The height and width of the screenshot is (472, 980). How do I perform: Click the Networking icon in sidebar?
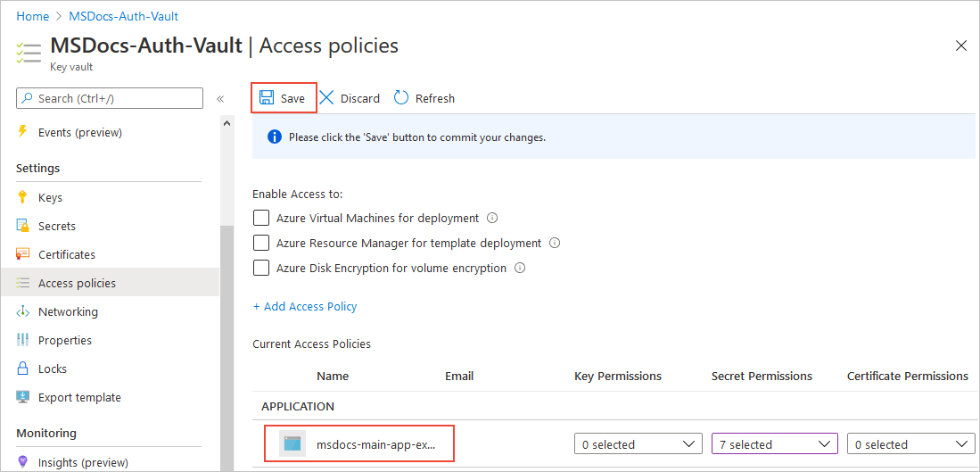click(x=23, y=311)
